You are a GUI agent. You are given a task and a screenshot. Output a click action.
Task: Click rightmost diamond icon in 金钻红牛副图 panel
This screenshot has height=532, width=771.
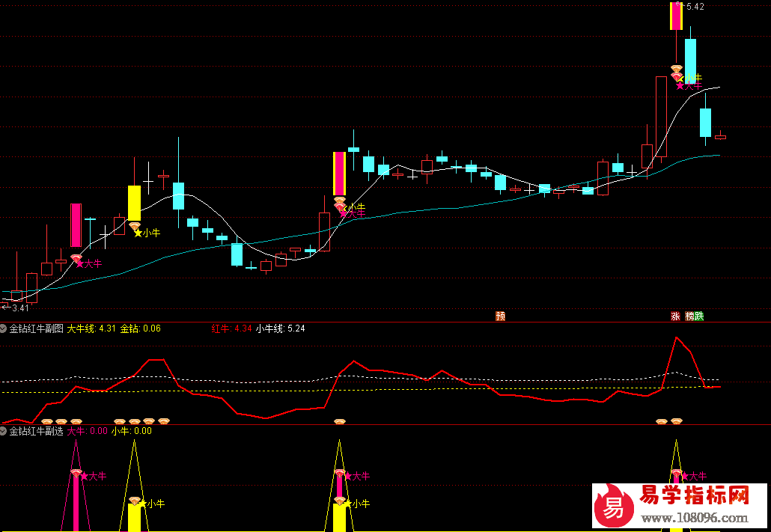click(x=677, y=422)
